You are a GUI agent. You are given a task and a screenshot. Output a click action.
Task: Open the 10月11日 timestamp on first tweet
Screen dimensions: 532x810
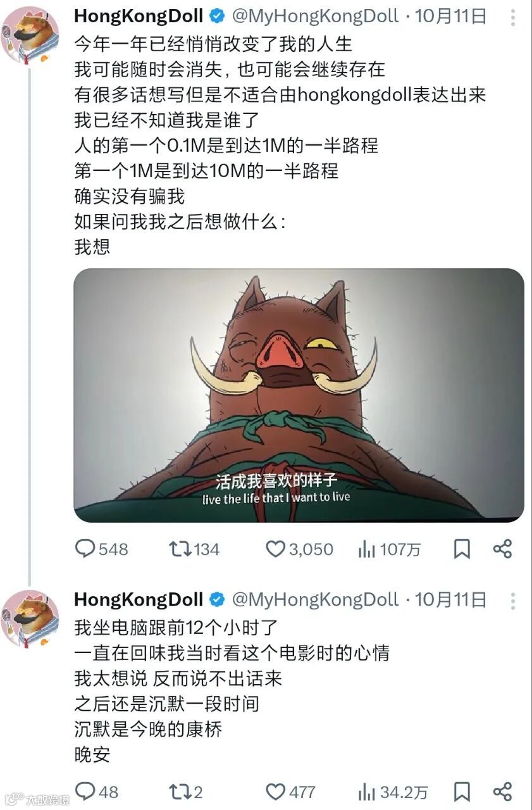pos(451,16)
